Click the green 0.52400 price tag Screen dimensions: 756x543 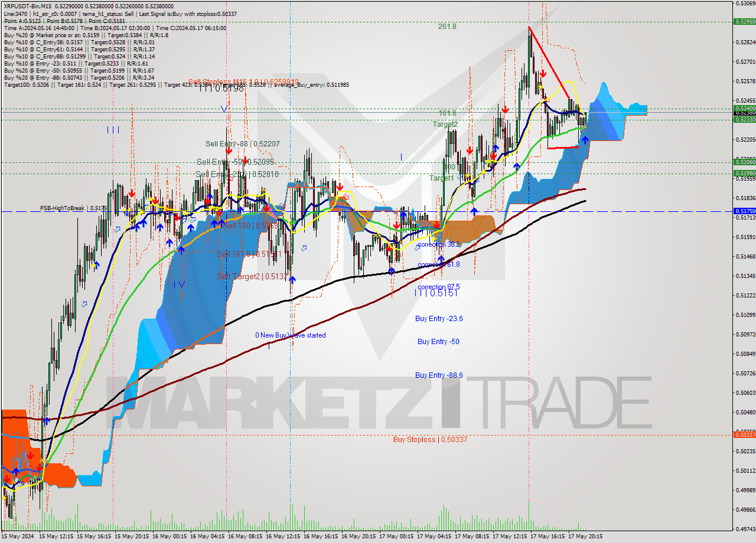(x=744, y=109)
